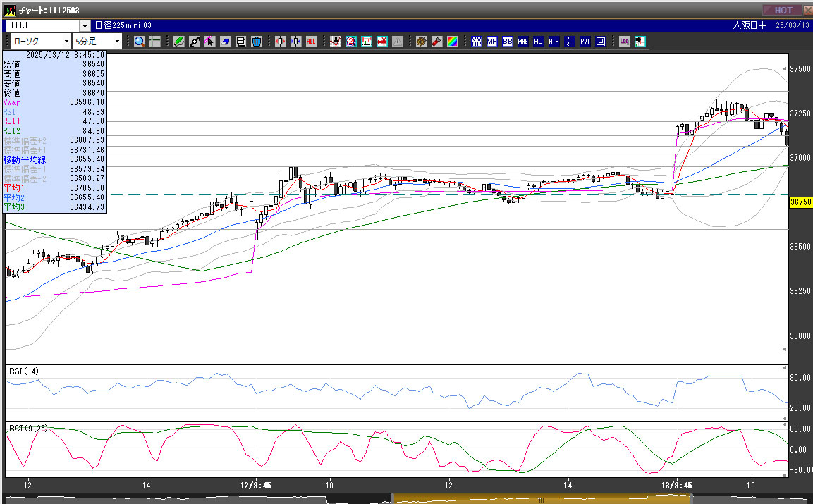Toggle the MA moving average indicator
The height and width of the screenshot is (504, 813).
[492, 42]
